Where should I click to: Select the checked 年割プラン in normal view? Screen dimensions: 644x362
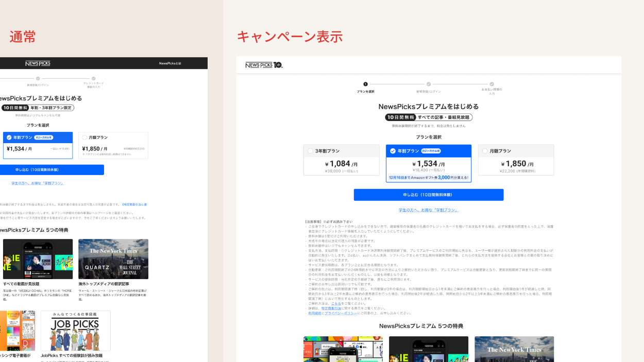click(9, 137)
